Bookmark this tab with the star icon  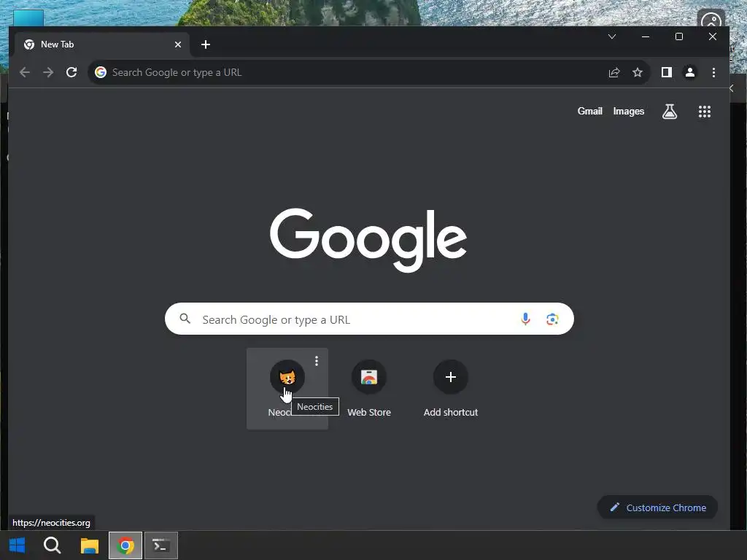(638, 72)
